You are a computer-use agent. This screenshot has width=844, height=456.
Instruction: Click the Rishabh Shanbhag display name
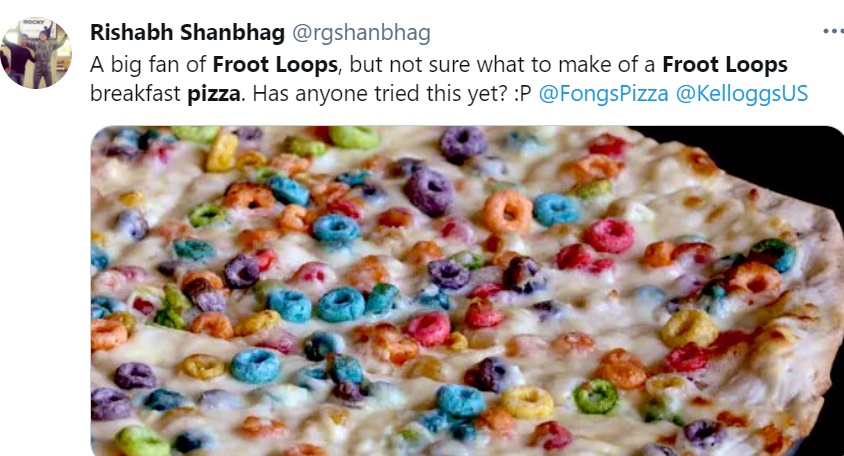187,32
